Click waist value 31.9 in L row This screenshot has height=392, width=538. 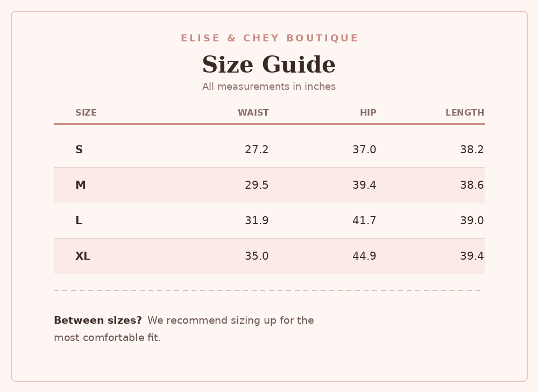(x=257, y=220)
